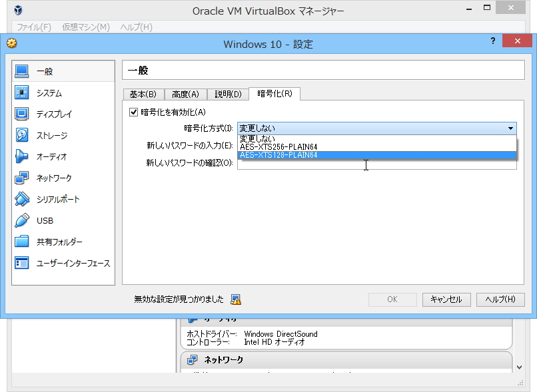Select ディスプレイ text in settings list
This screenshot has width=537, height=392.
[x=54, y=114]
